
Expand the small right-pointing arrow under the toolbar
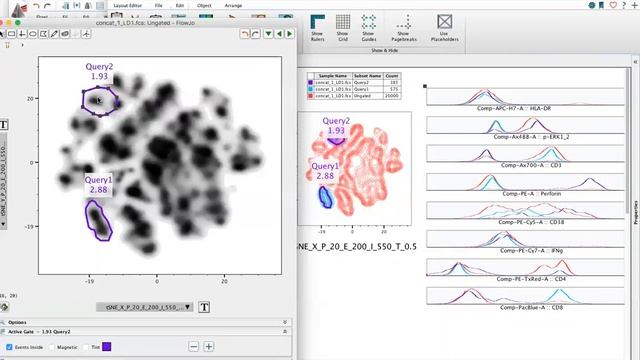pyautogui.click(x=22, y=45)
